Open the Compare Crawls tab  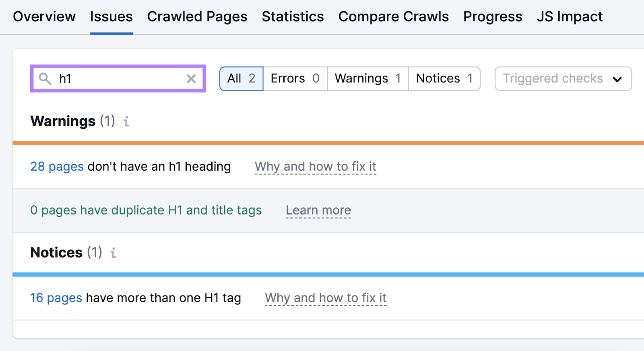(x=393, y=17)
